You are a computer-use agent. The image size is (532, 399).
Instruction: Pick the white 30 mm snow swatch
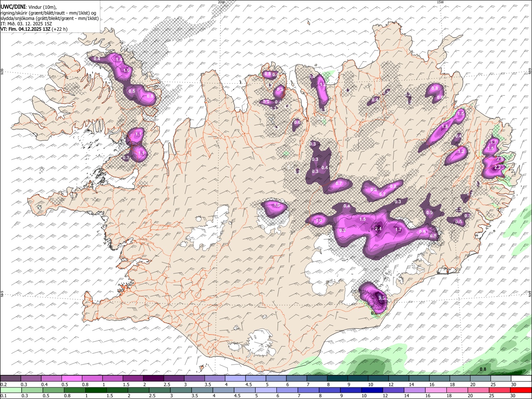click(x=521, y=378)
